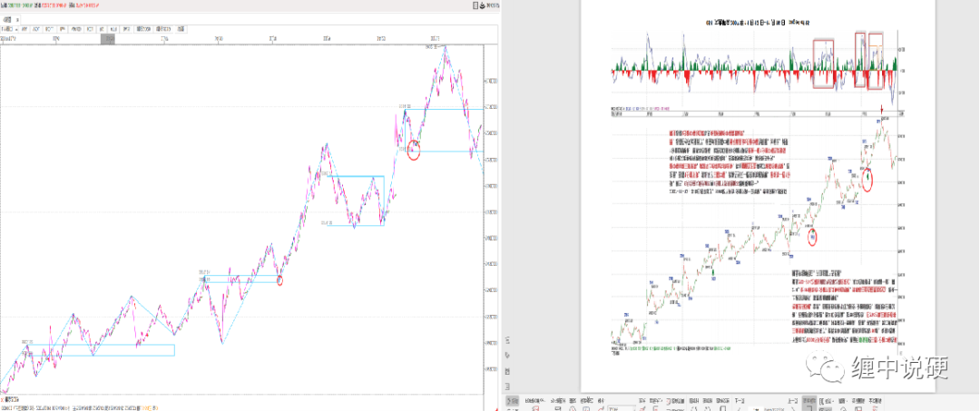Image resolution: width=980 pixels, height=411 pixels.
Task: Click the large red circle marker near the chart's upper right
Action: click(x=413, y=150)
